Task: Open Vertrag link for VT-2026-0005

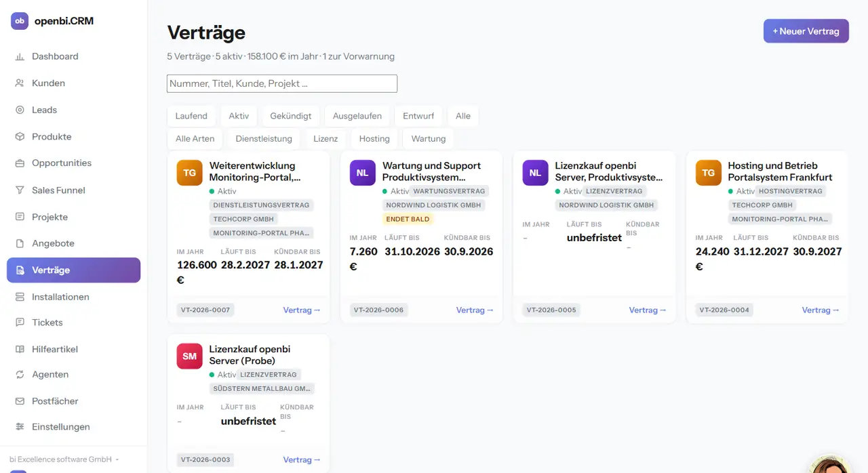Action: 648,310
